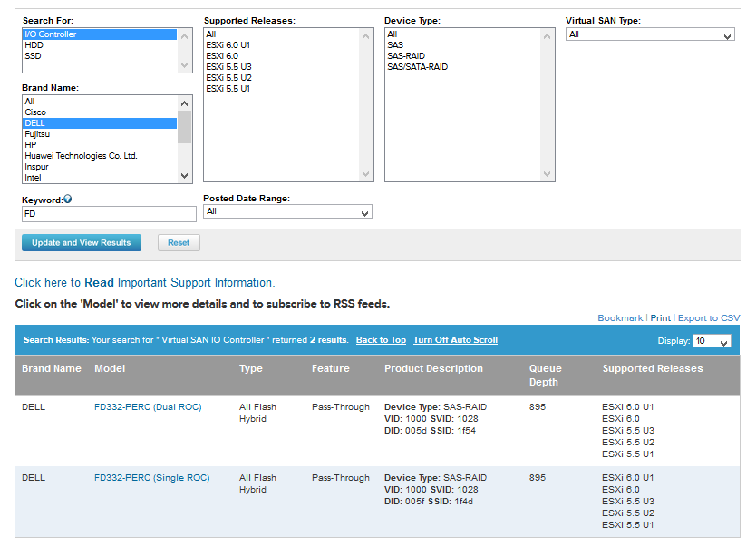The image size is (756, 547).
Task: Select ESXi 6.0 U1 in Supported Releases filter
Action: [281, 44]
